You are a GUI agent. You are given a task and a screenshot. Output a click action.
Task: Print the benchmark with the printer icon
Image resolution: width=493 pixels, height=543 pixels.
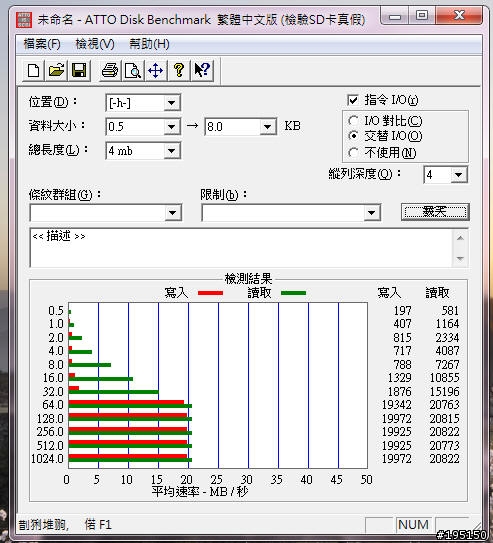[x=110, y=71]
